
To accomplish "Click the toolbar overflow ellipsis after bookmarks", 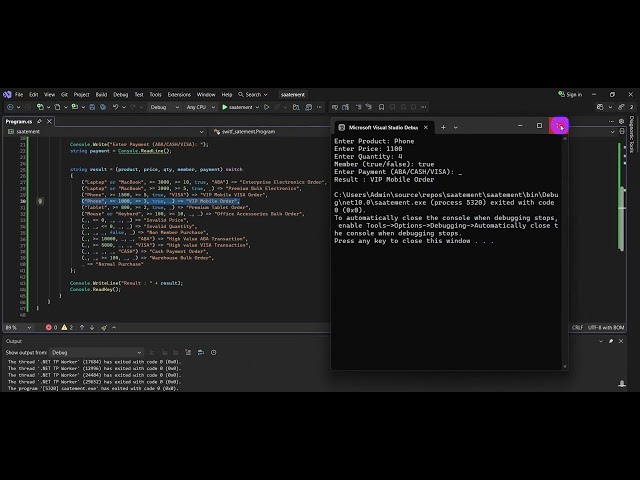I will tap(424, 107).
